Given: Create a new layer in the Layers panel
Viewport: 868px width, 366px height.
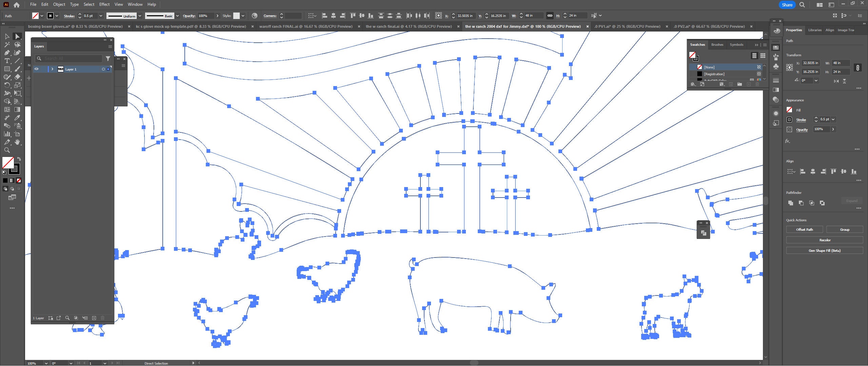Looking at the screenshot, I should point(94,318).
